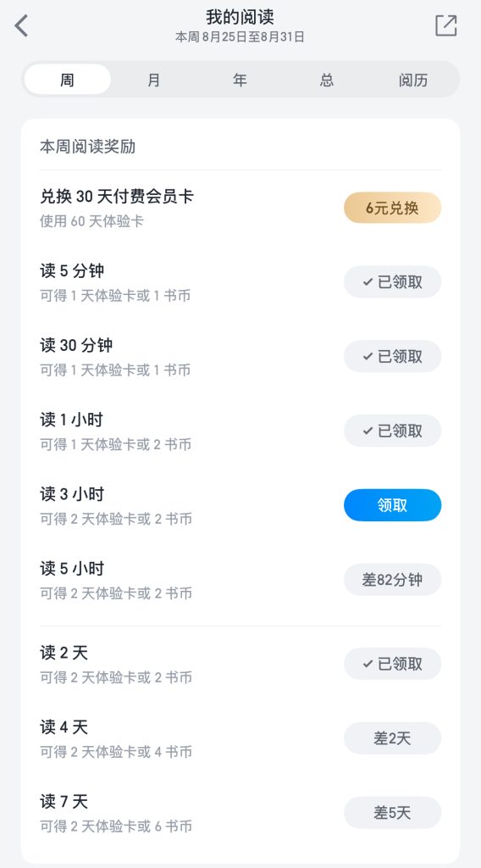Claim the 读 3 小时 reward with 领取
This screenshot has height=868, width=481.
393,505
